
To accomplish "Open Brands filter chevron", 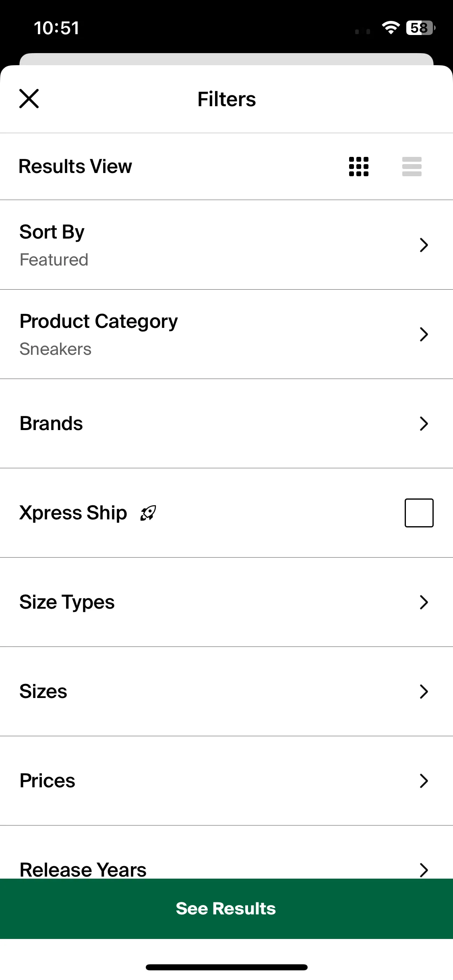I will click(x=424, y=424).
